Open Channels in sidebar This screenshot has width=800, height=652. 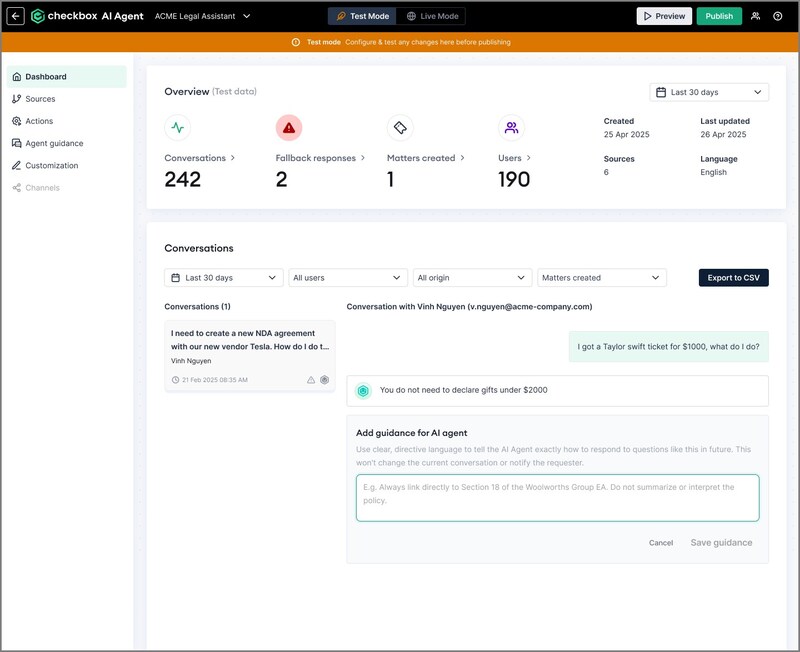[67, 188]
